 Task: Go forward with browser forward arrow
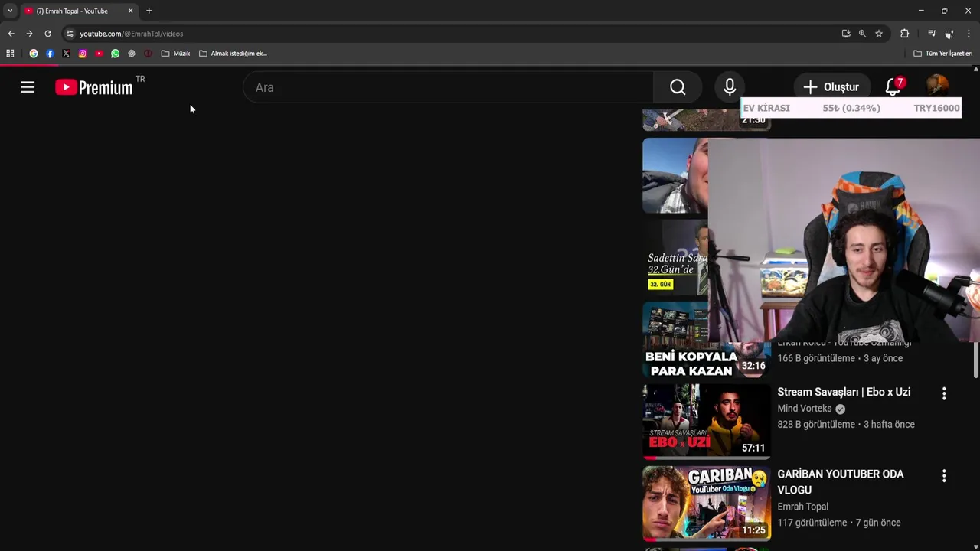29,34
